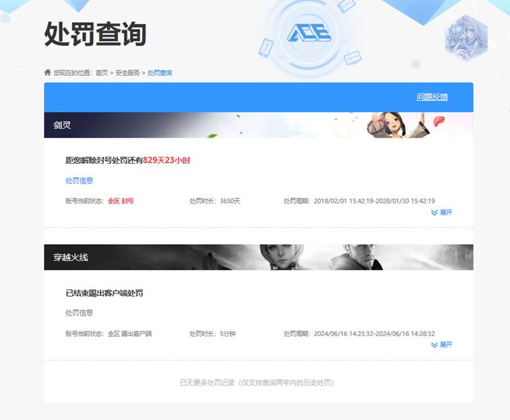Click period 2018/02/01 15:42:19-2028/01/30 15:42:19
The width and height of the screenshot is (510, 420).
(375, 201)
